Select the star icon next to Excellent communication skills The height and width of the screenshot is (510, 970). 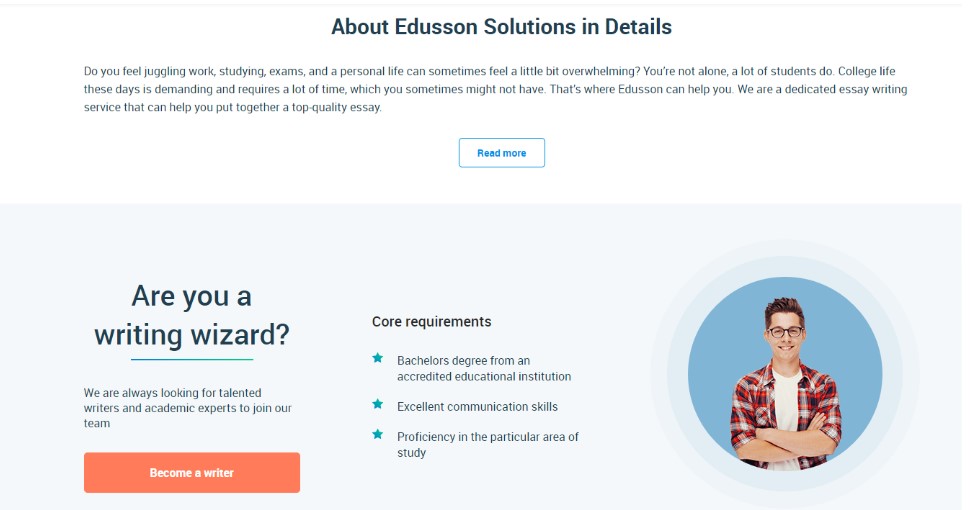pyautogui.click(x=377, y=404)
